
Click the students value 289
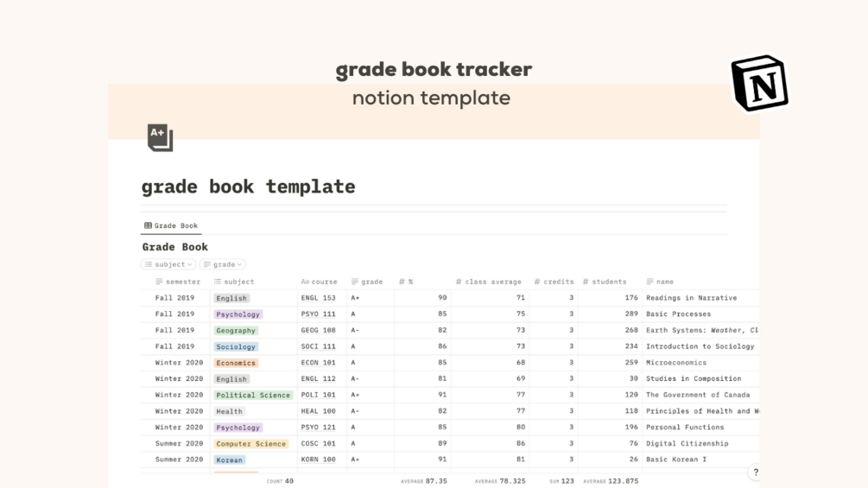click(x=631, y=314)
